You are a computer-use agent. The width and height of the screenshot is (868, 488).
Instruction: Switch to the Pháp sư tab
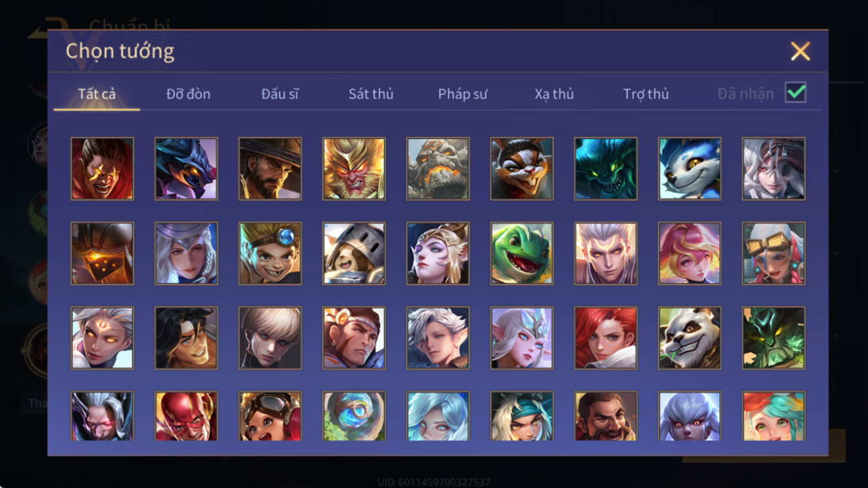coord(462,94)
